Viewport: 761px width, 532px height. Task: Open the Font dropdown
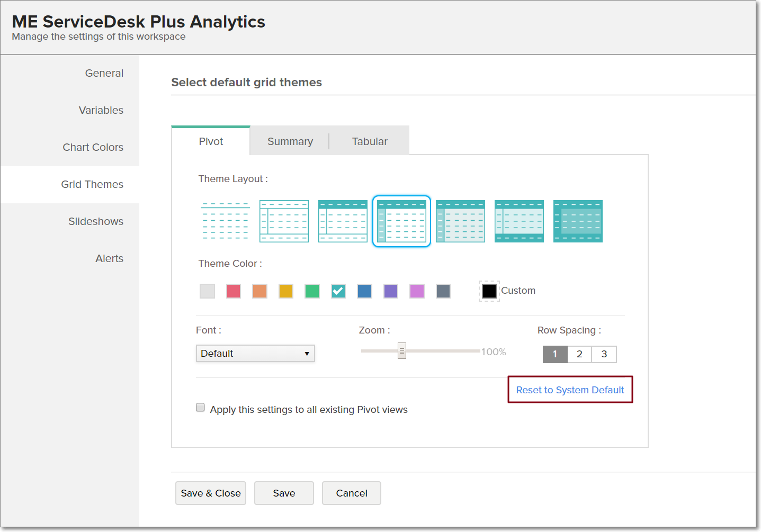click(255, 354)
